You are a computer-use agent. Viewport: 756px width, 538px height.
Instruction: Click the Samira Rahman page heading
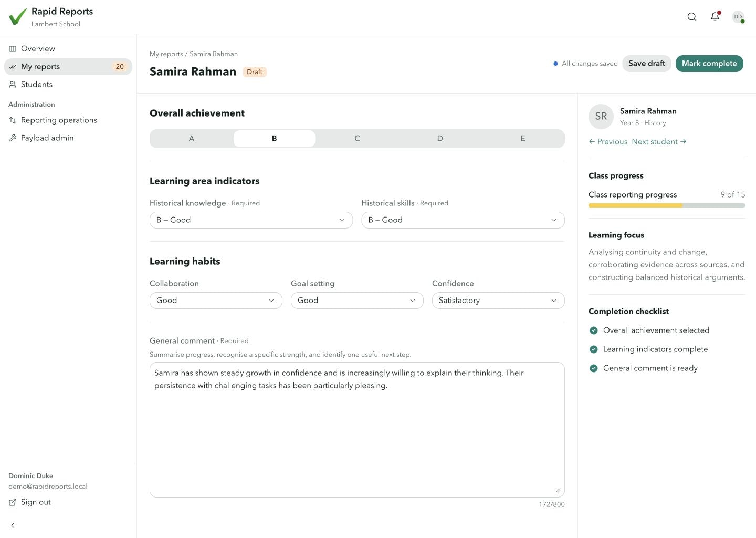[x=193, y=72]
